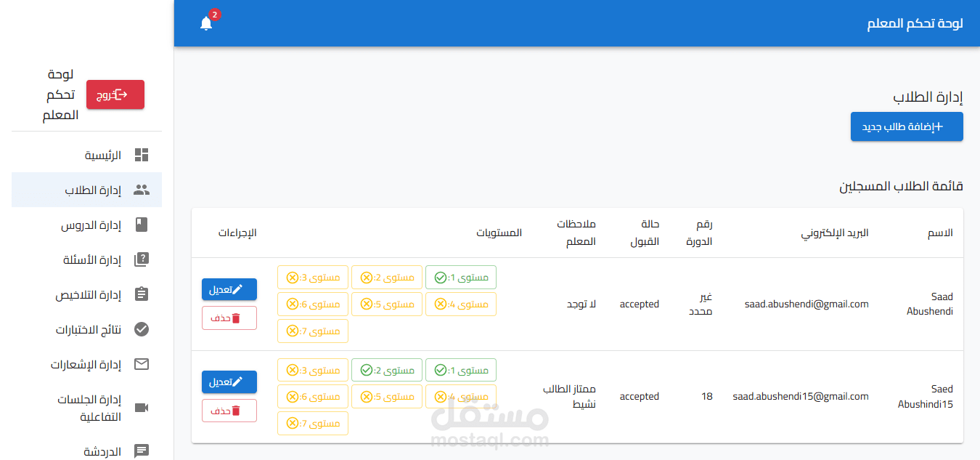This screenshot has width=980, height=460.
Task: Click إضافة طالب جديد button
Action: [907, 126]
